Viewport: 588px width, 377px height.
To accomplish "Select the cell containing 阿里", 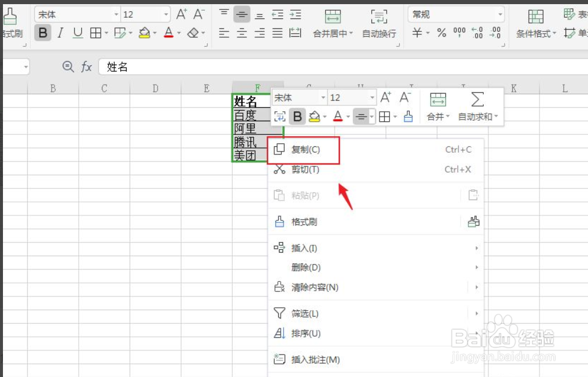I will point(258,128).
